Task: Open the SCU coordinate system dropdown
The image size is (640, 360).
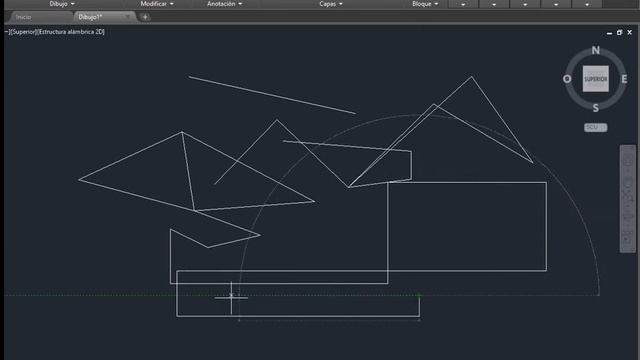Action: click(596, 127)
